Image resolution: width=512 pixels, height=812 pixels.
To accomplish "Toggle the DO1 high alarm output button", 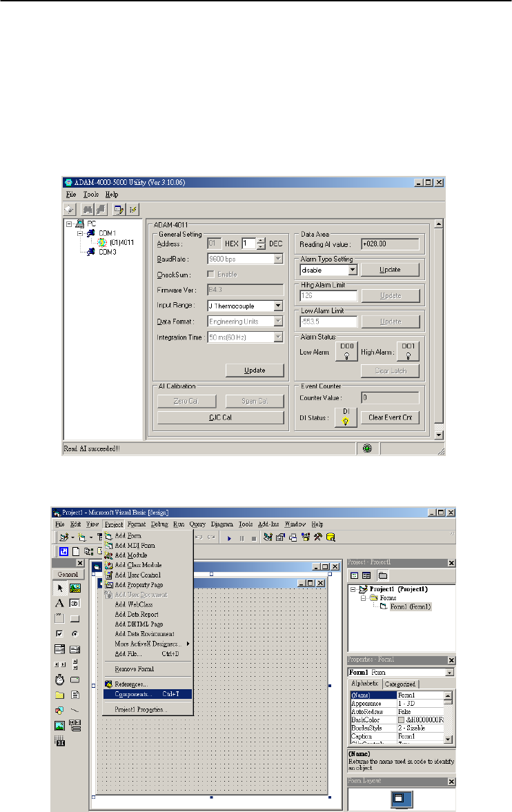I will tap(408, 351).
